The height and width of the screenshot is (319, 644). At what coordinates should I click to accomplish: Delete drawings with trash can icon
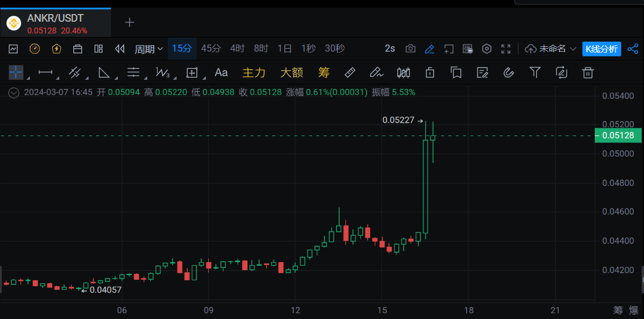click(588, 73)
